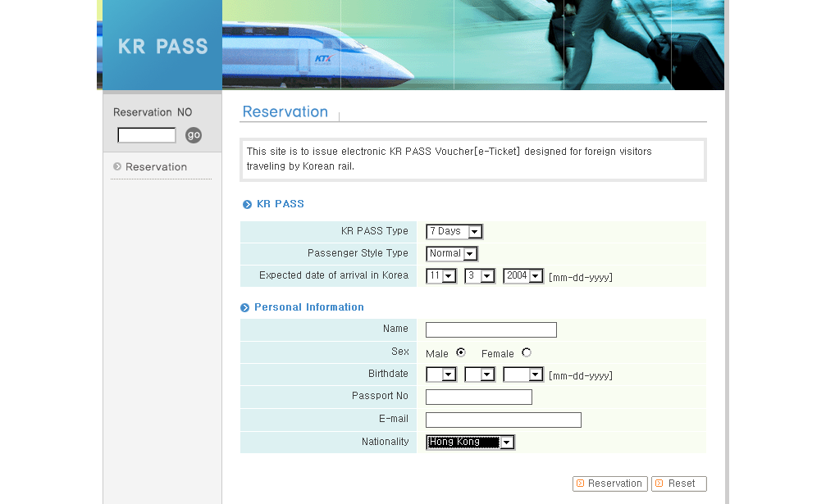Viewport: 835px width, 504px height.
Task: Open the arrival year dropdown showing 2004
Action: click(523, 275)
